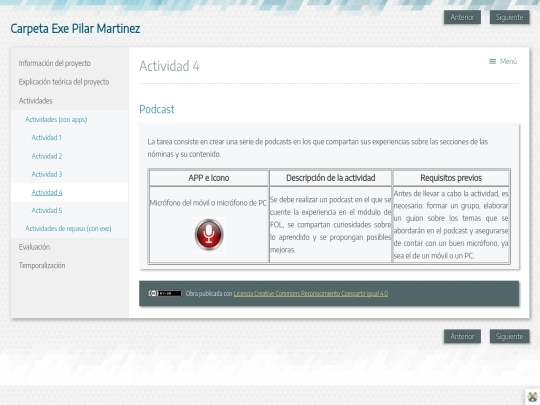Select Actividades in the sidebar
540x405 pixels.
[x=36, y=101]
